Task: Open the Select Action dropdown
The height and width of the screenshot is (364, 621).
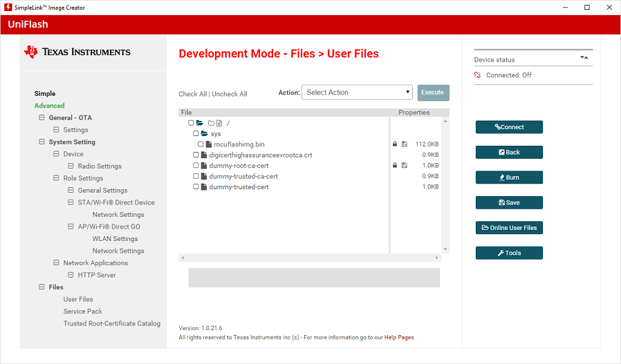Action: [x=357, y=92]
